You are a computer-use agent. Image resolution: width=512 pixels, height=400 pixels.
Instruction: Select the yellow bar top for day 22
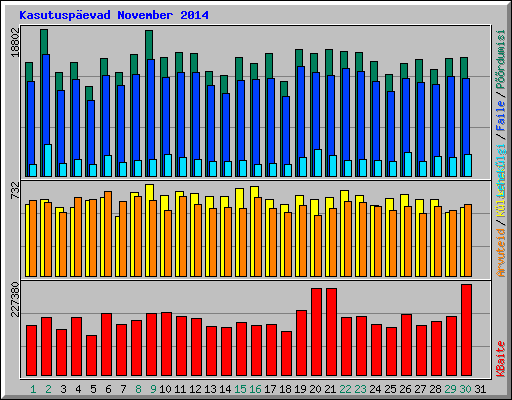coord(344,196)
